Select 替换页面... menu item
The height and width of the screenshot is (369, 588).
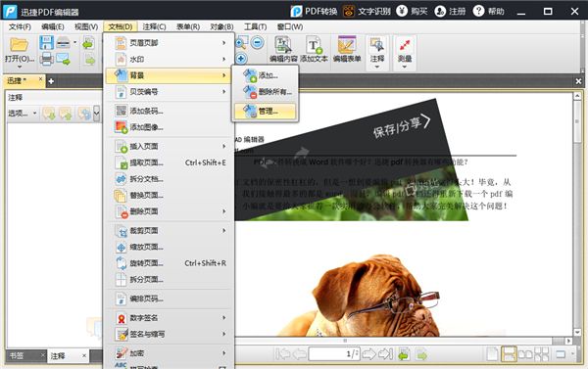coord(169,195)
